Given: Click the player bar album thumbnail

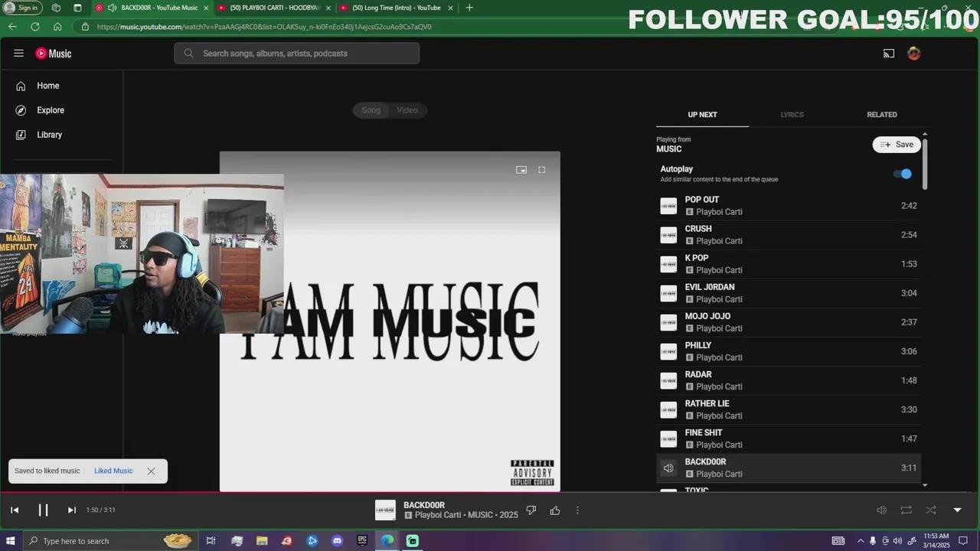Looking at the screenshot, I should point(385,510).
